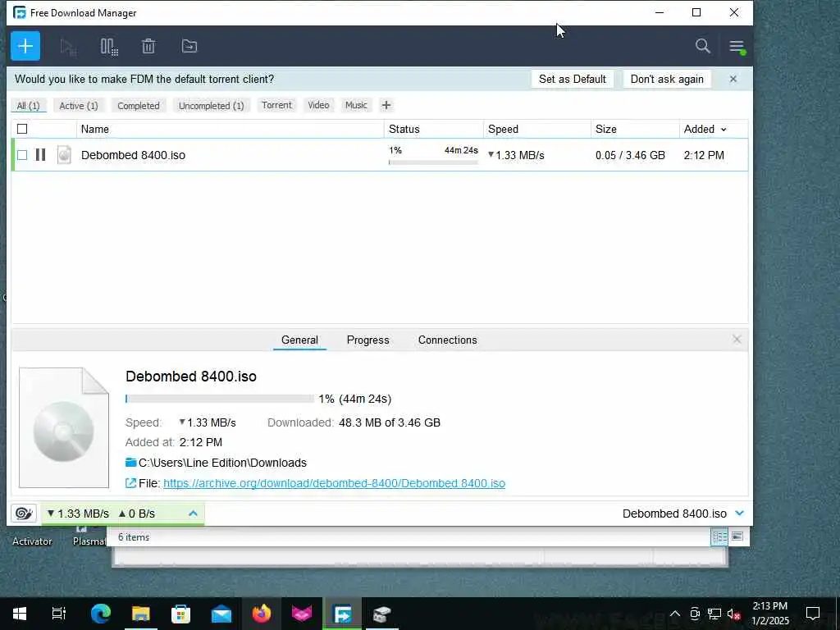Click the Size column header
The height and width of the screenshot is (630, 840).
tap(635, 129)
